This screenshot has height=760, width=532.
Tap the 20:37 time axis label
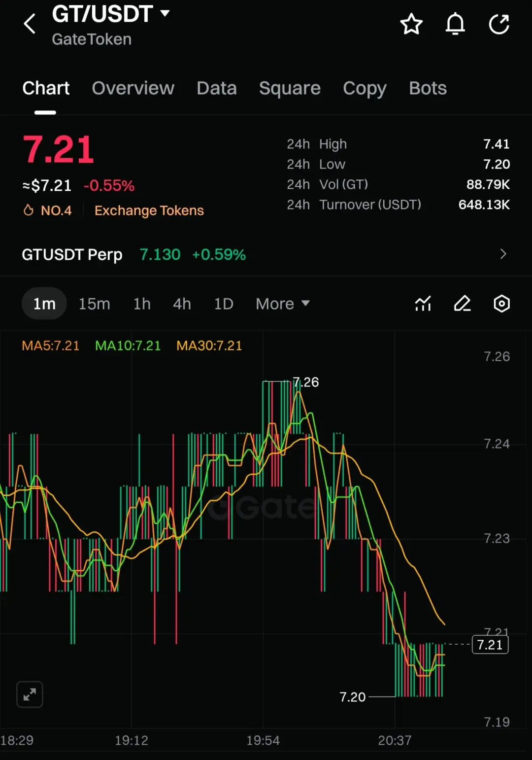click(395, 740)
